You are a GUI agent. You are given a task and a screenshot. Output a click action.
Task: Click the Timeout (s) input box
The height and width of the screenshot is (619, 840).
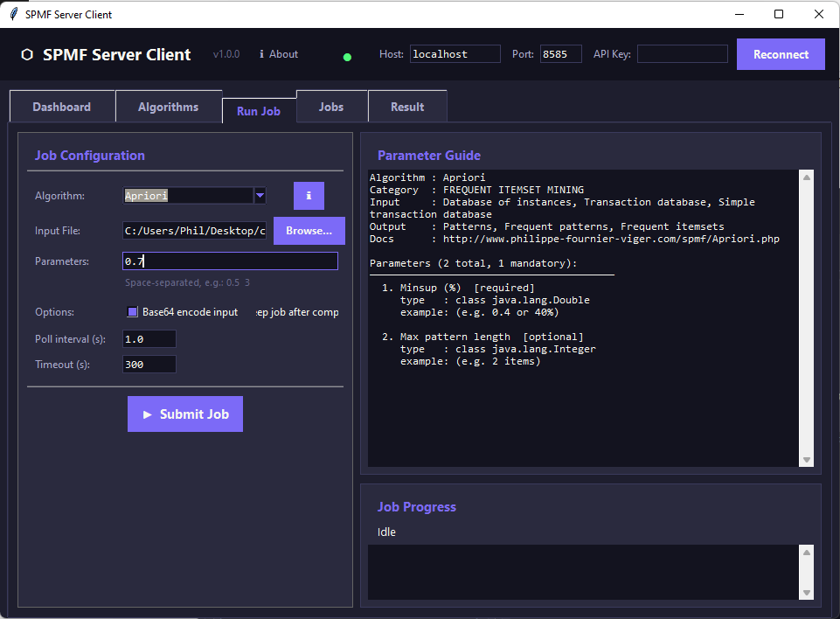(149, 365)
